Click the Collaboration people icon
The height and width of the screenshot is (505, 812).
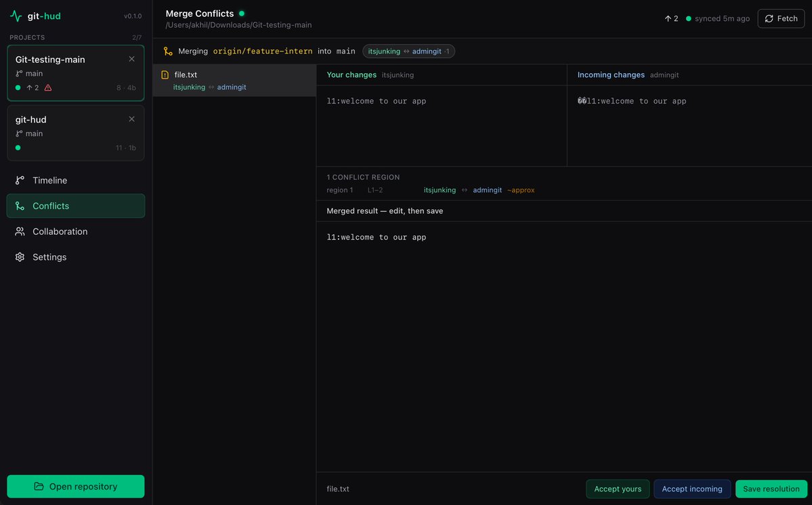click(x=20, y=232)
